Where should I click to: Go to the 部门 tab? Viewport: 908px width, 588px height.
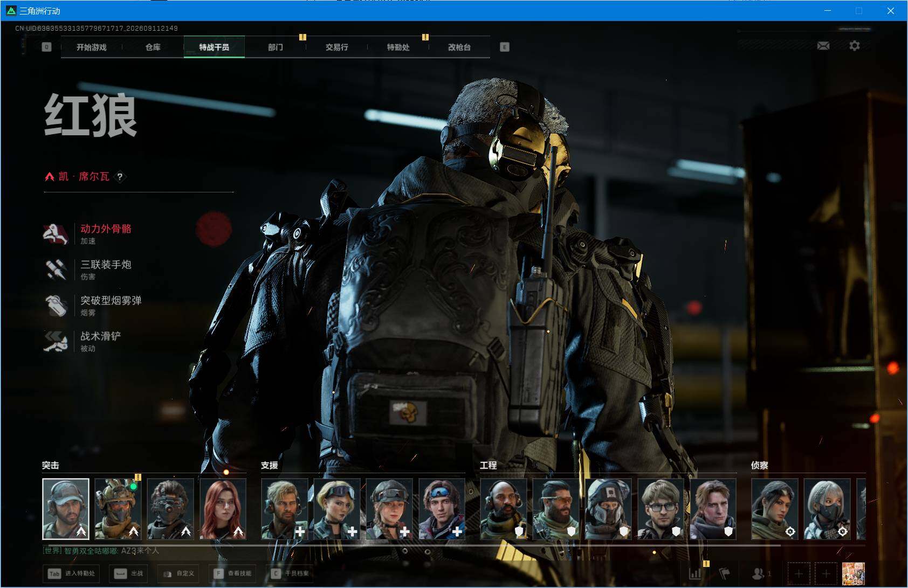pos(276,47)
